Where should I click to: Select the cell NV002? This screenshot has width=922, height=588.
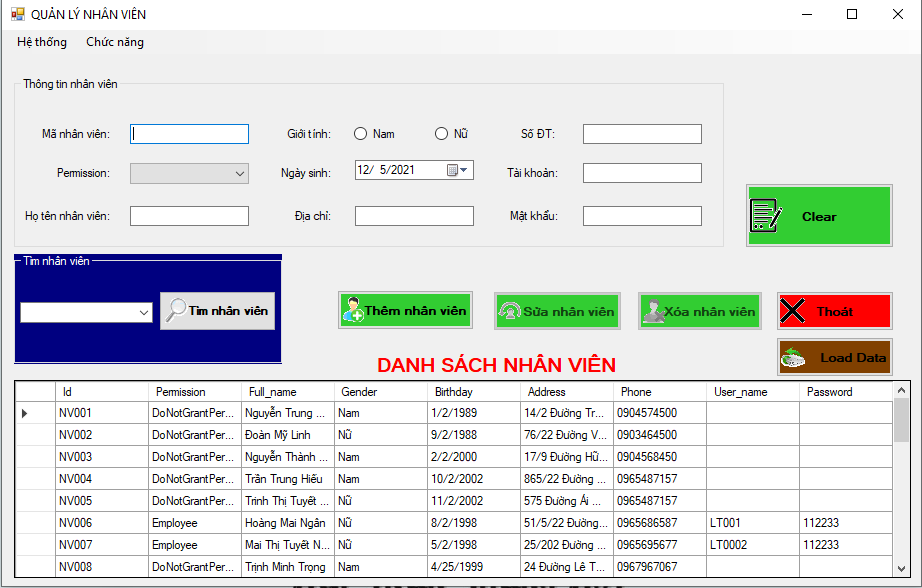tap(102, 435)
